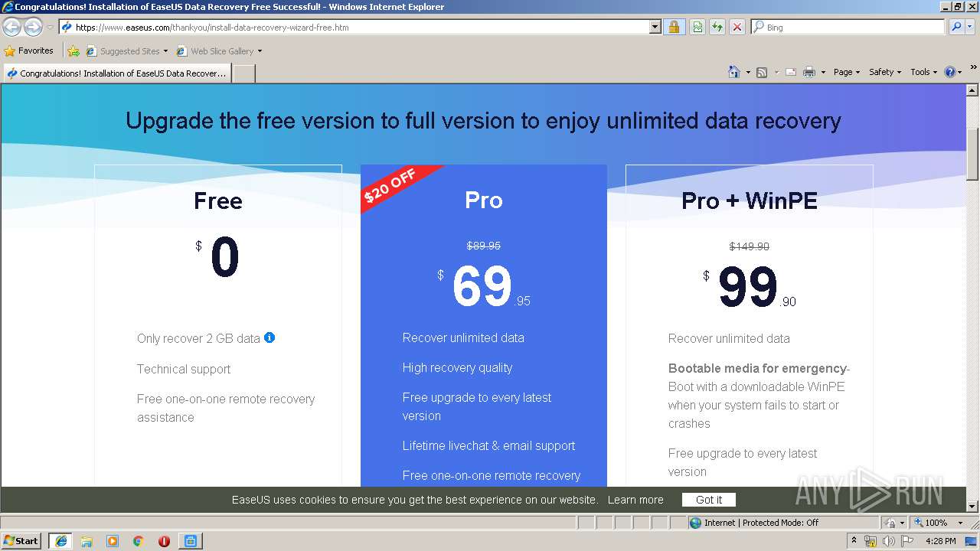980x551 pixels.
Task: Open search provider dropdown arrow
Action: pyautogui.click(x=970, y=28)
